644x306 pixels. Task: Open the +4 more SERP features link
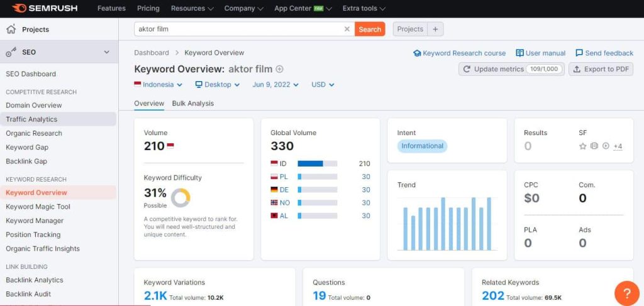click(618, 146)
